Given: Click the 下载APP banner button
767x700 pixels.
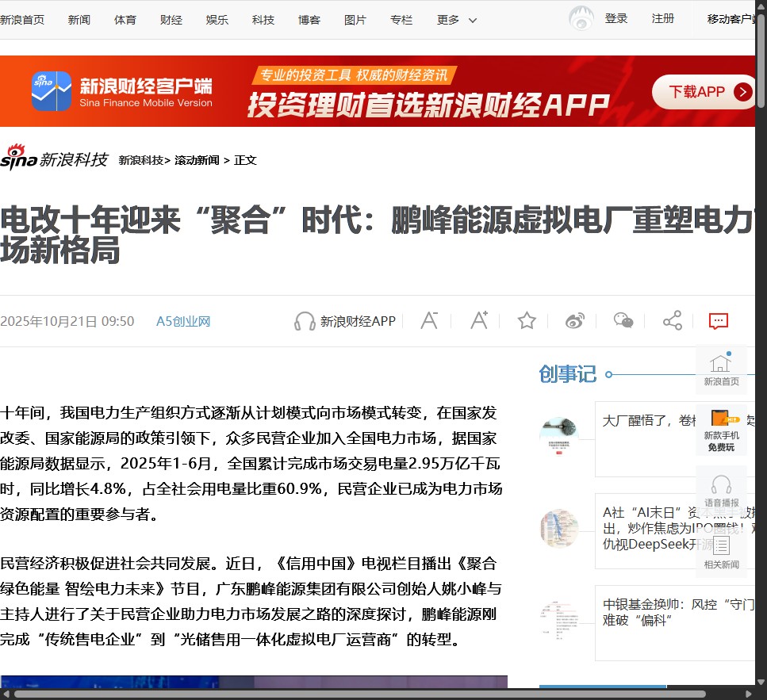Looking at the screenshot, I should click(704, 92).
